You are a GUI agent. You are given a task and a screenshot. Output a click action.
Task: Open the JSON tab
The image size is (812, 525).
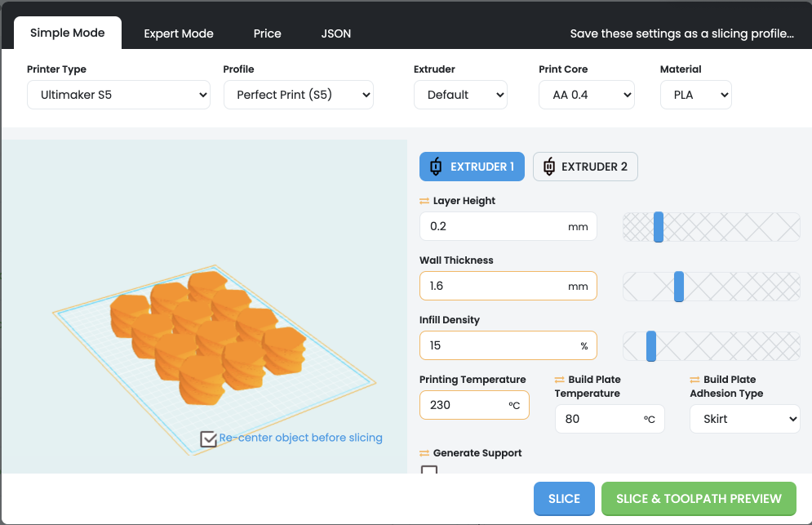(335, 33)
